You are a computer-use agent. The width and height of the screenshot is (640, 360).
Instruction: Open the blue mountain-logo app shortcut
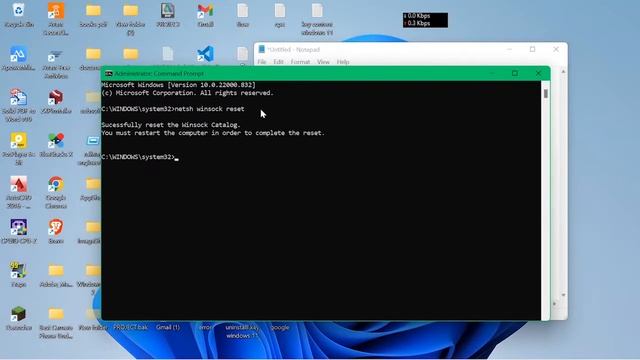tap(19, 54)
